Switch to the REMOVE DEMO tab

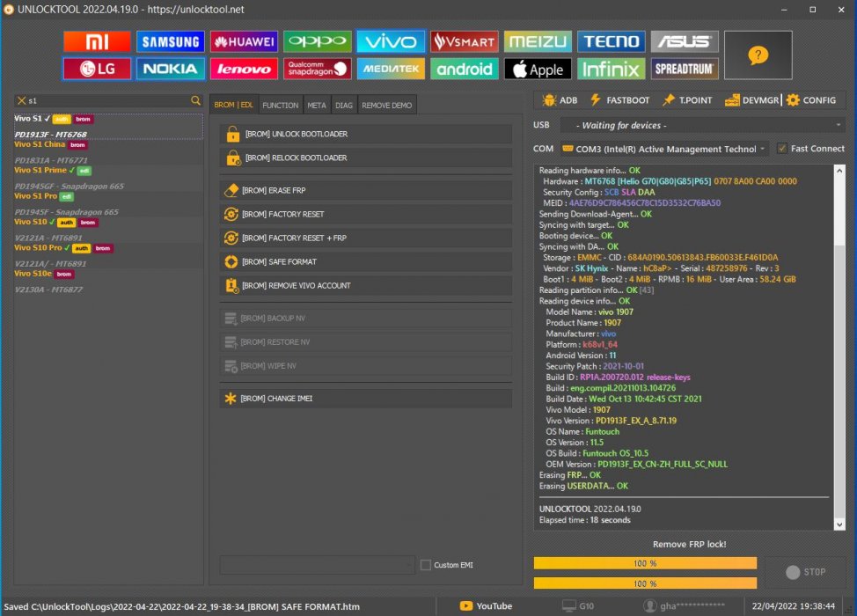[387, 105]
